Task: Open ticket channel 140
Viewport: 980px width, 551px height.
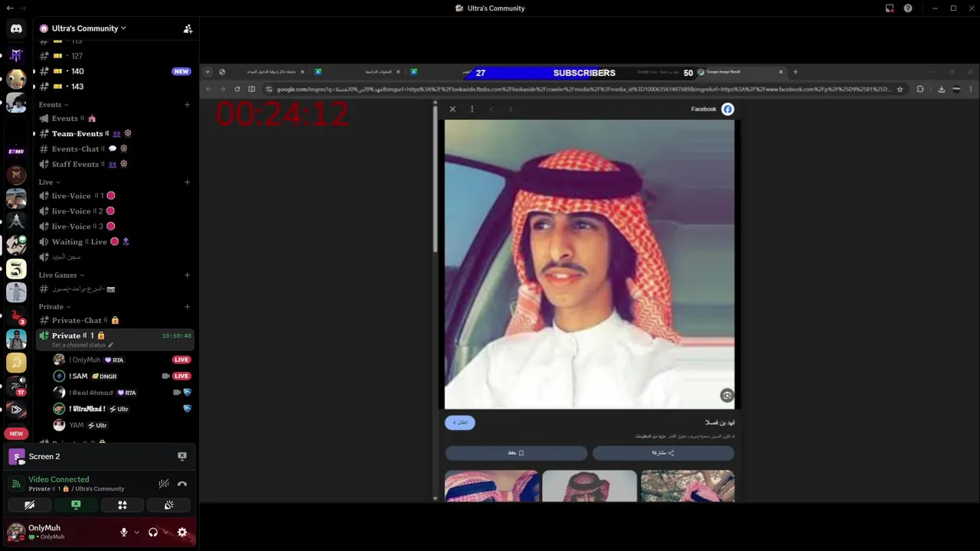Action: tap(114, 71)
